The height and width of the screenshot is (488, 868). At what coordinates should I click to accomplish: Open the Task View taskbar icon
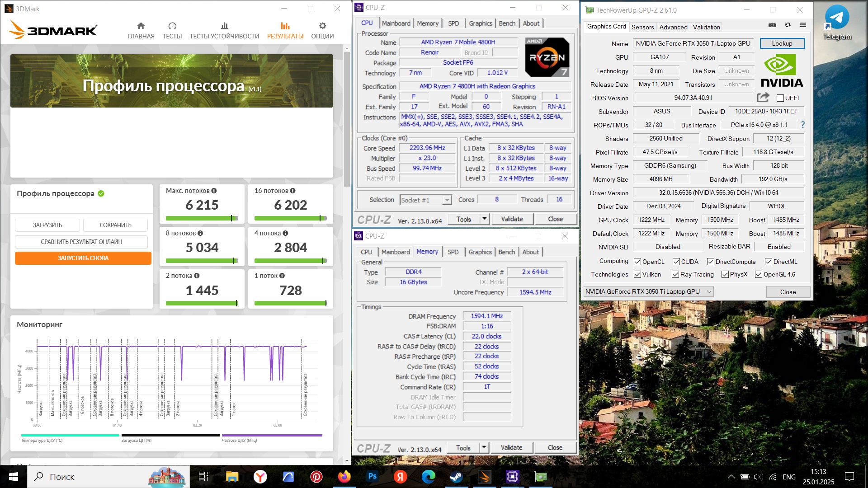coord(203,476)
